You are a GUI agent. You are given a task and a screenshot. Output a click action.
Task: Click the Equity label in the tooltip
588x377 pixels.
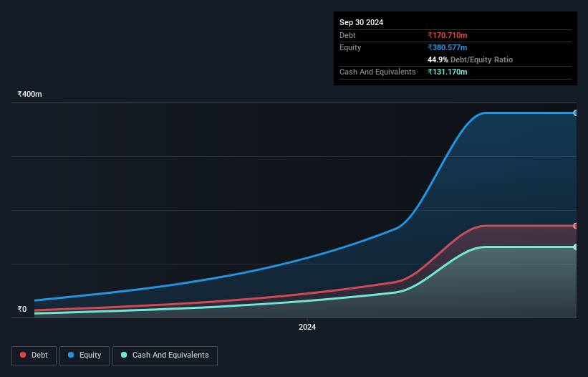(x=350, y=47)
